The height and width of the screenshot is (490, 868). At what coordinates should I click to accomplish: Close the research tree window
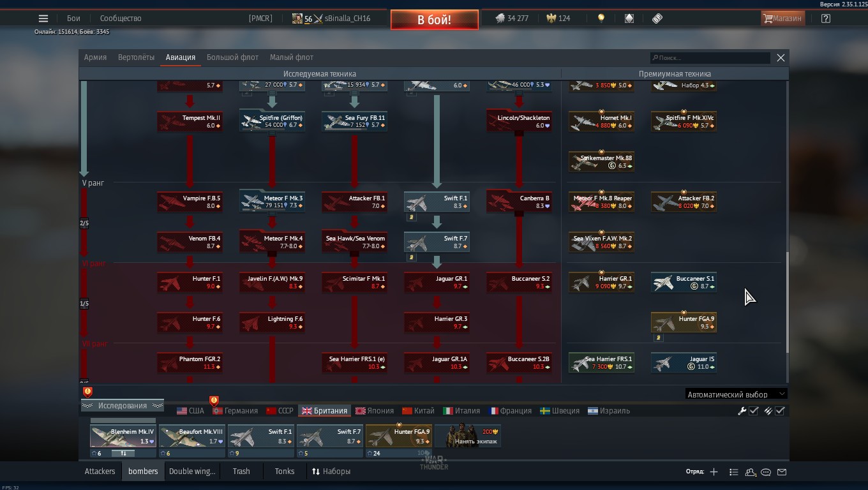coord(781,57)
